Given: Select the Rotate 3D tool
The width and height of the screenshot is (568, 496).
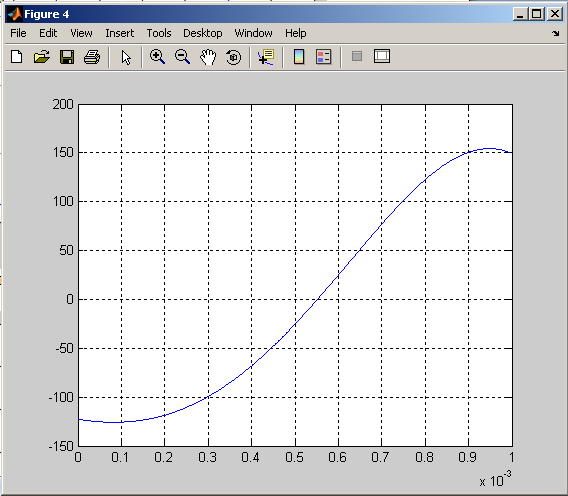Looking at the screenshot, I should tap(233, 57).
